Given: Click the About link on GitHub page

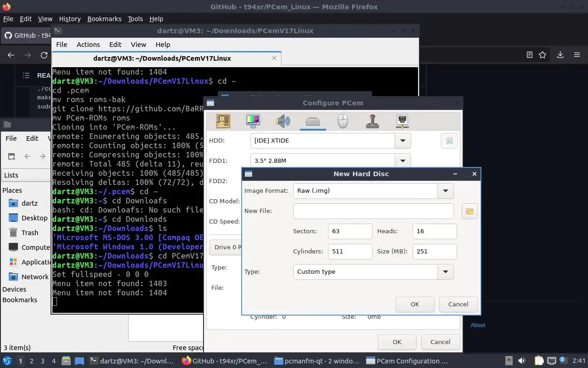Looking at the screenshot, I should 478,325.
